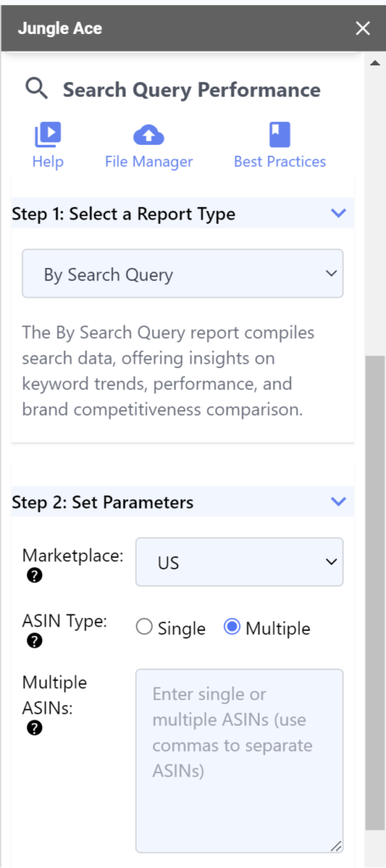
Task: Close the Jungle Ace sidebar
Action: pyautogui.click(x=363, y=28)
